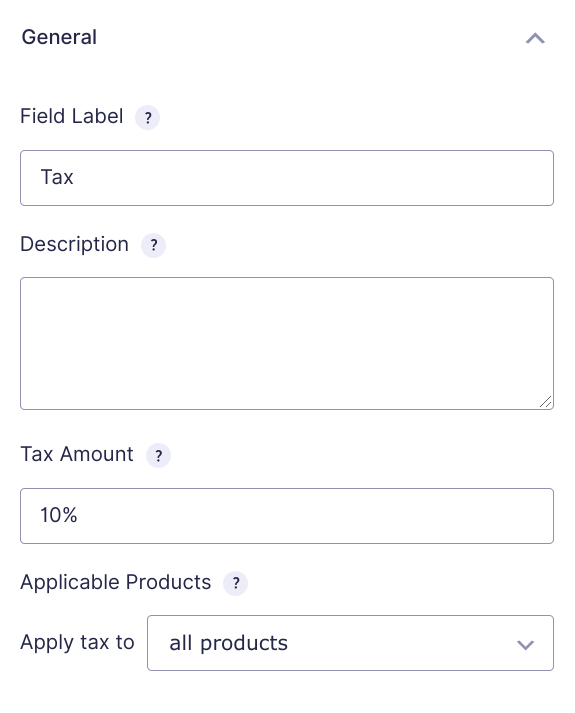Open the Apply tax to dropdown
The image size is (575, 713).
click(350, 643)
